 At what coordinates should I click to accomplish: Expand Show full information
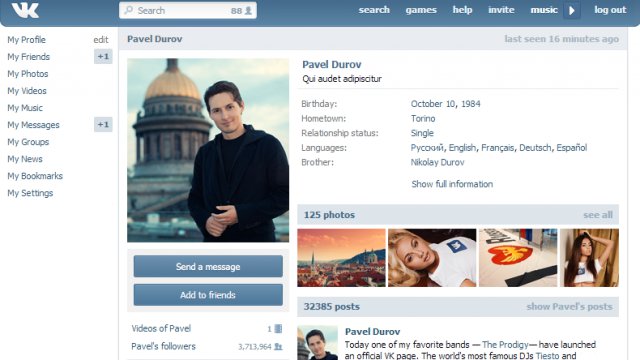click(x=452, y=184)
